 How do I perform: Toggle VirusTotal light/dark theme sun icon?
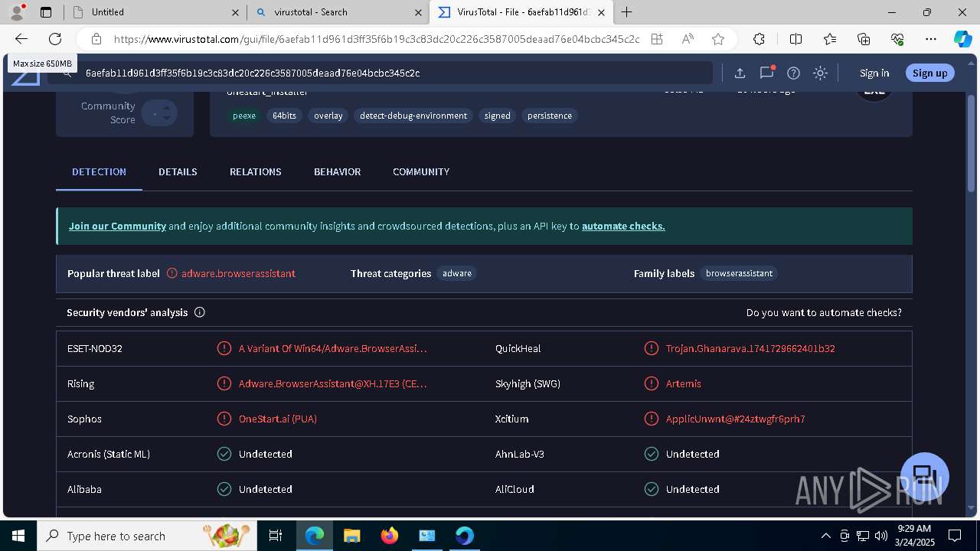point(820,73)
